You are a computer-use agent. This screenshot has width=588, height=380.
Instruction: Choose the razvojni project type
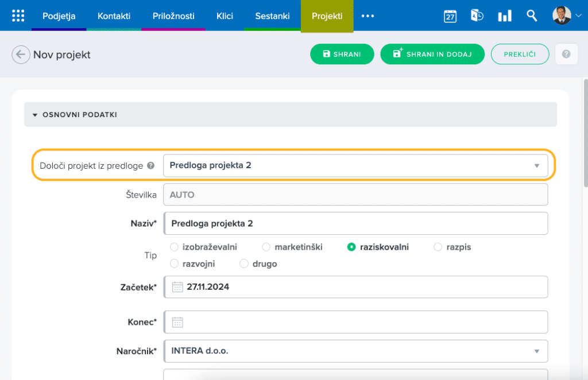175,264
